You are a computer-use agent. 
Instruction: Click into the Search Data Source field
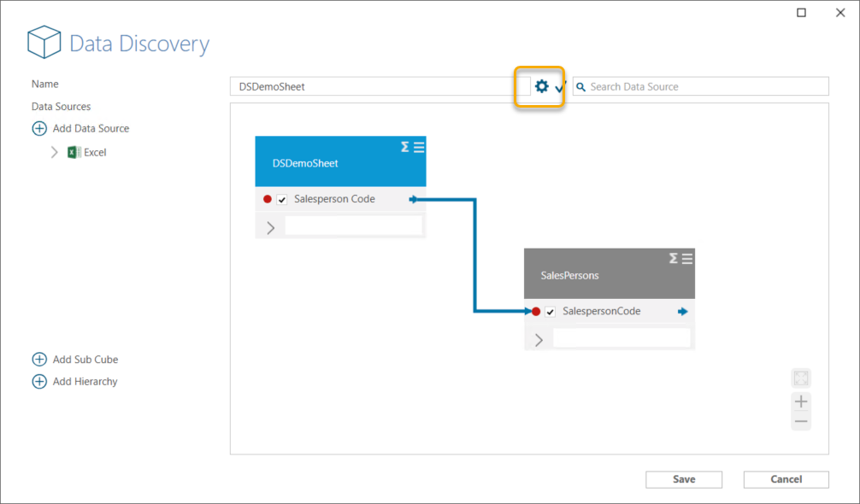(700, 86)
